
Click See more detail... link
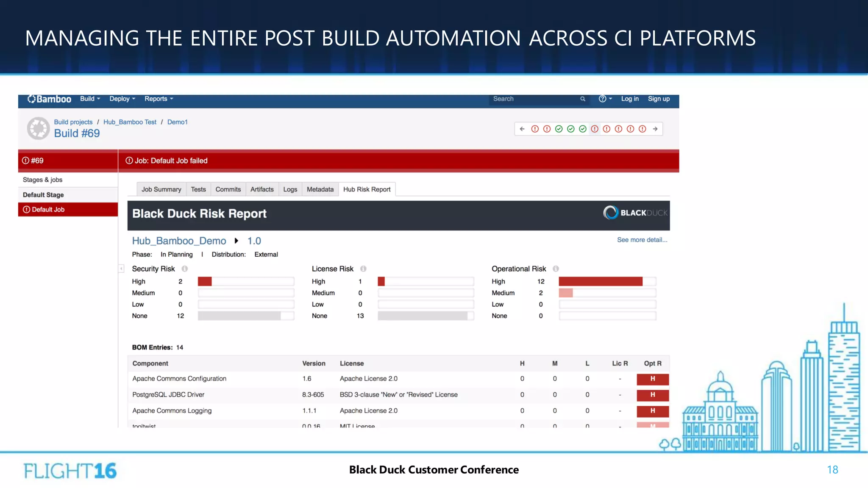click(x=642, y=240)
